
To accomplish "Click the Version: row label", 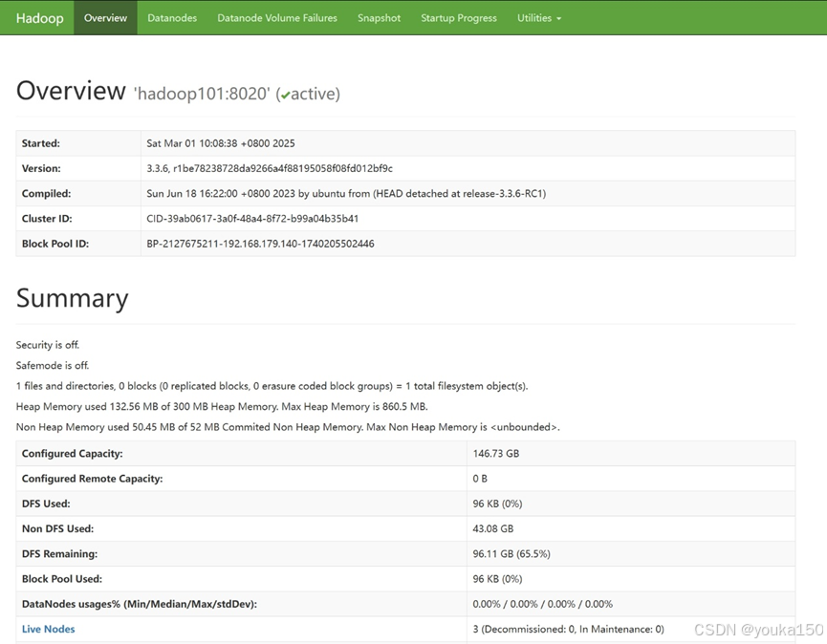I will [41, 168].
